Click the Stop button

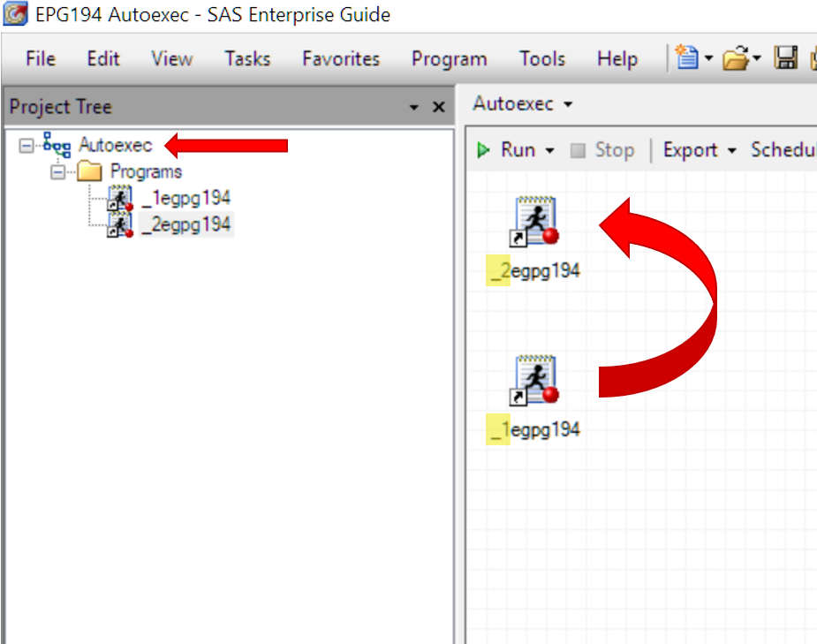603,150
